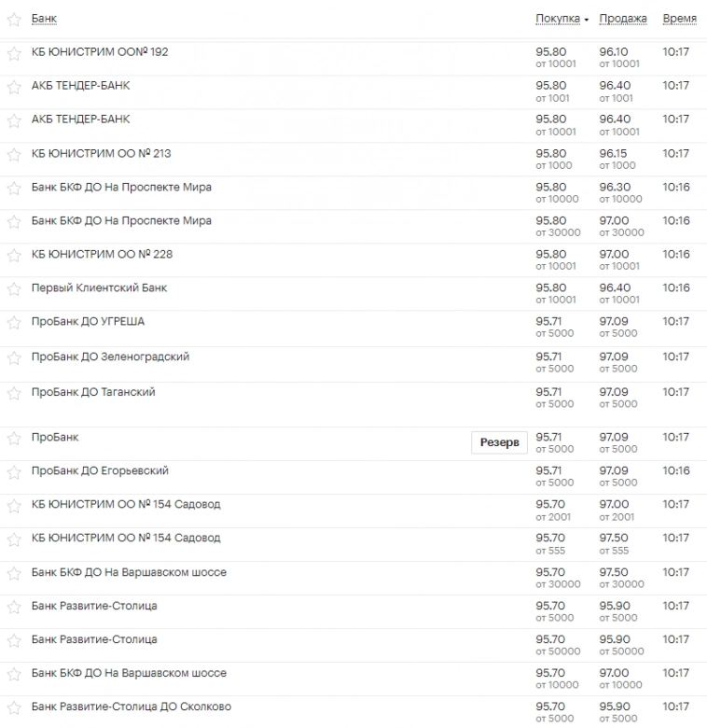Sort by the Банк column header

(43, 19)
